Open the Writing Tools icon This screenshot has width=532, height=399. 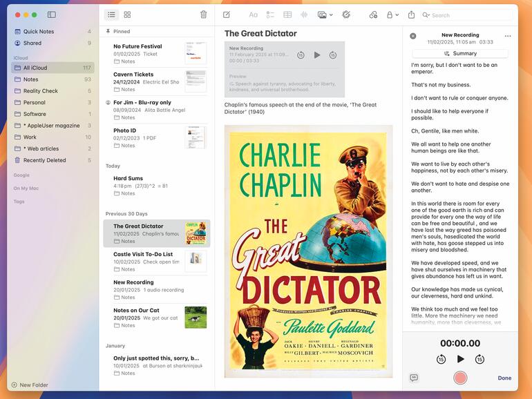point(346,14)
